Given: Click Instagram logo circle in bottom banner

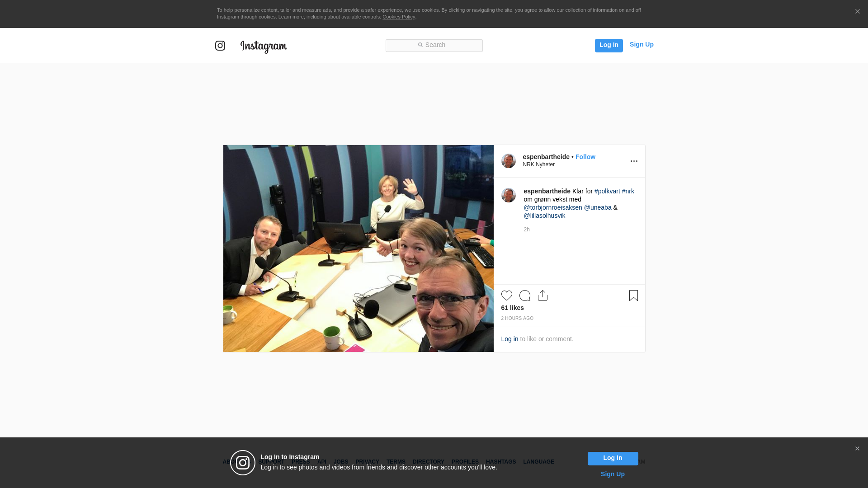Looking at the screenshot, I should click(x=243, y=463).
